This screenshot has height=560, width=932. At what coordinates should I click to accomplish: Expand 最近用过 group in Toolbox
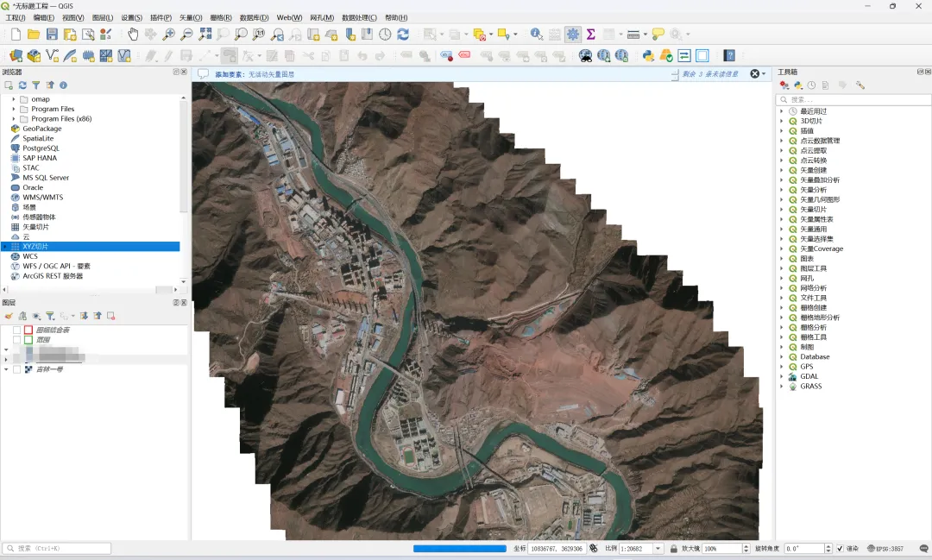782,111
